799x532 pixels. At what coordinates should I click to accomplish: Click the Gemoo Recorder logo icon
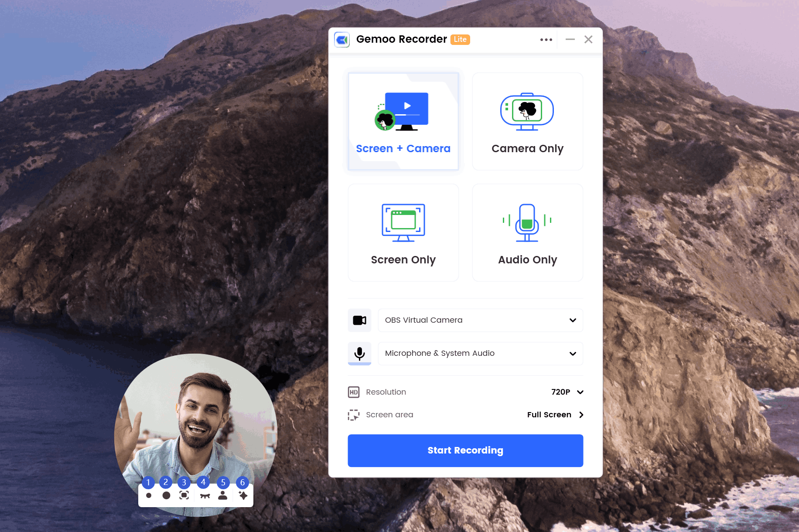pos(342,40)
